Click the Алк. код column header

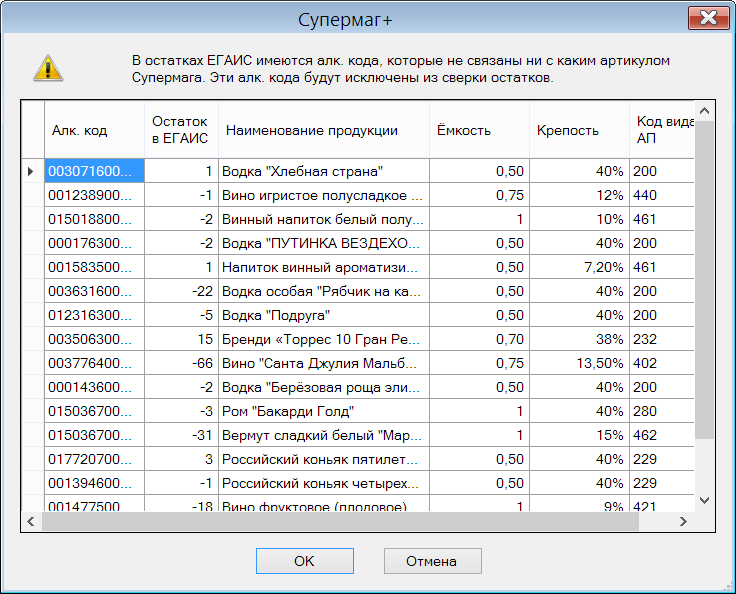(x=94, y=130)
